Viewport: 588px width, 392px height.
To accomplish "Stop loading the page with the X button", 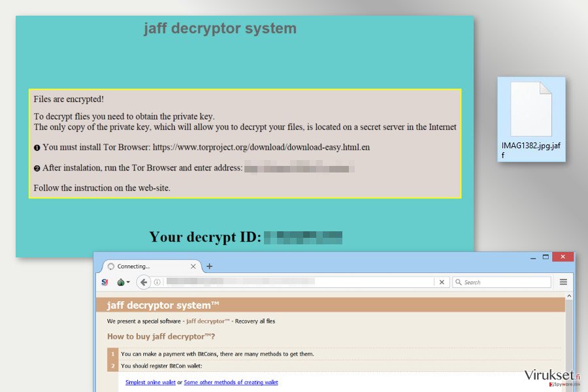I will click(442, 282).
